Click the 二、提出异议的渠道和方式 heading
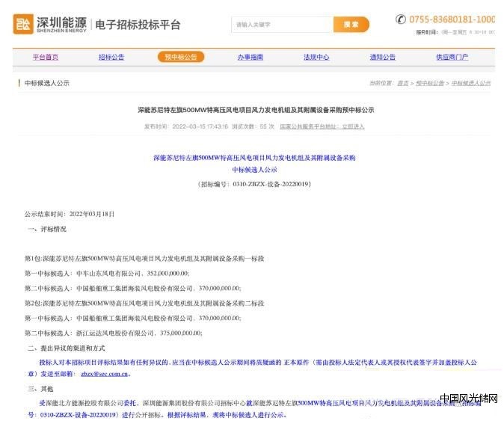Screen dimensions: 504x421 point(67,348)
